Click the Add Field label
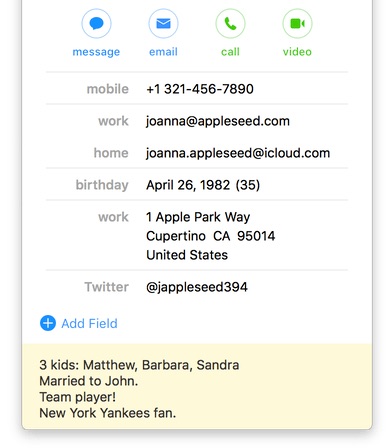The height and width of the screenshot is (448, 387). point(89,323)
